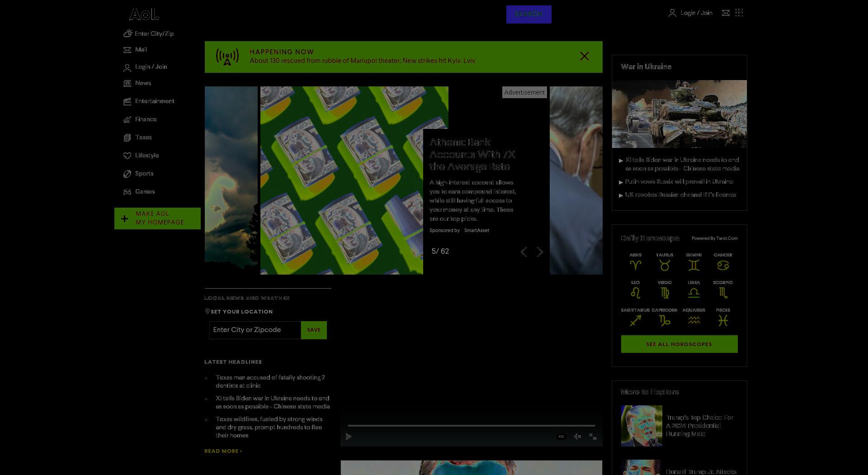The image size is (868, 475).
Task: Toggle video closed captions
Action: 561,437
